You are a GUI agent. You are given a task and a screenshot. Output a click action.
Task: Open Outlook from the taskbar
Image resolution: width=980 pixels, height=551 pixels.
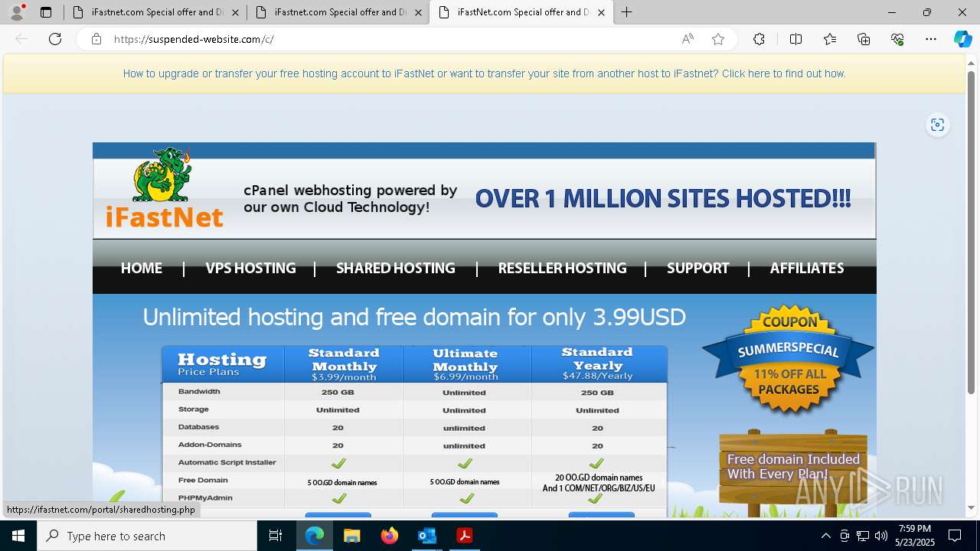tap(427, 536)
